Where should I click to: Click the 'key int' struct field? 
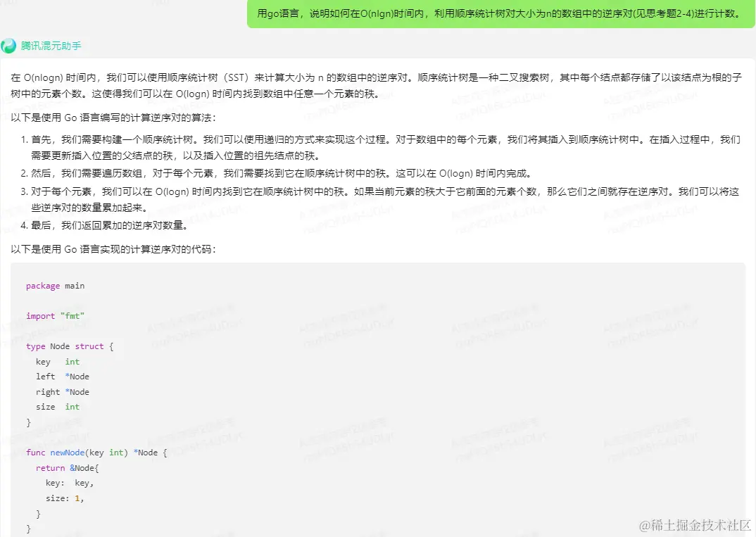coord(56,361)
